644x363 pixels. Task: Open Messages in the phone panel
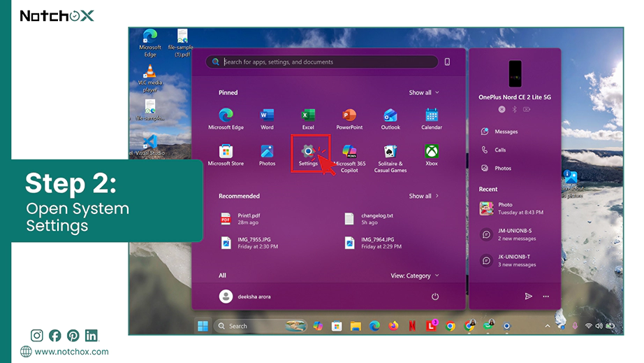[499, 131]
